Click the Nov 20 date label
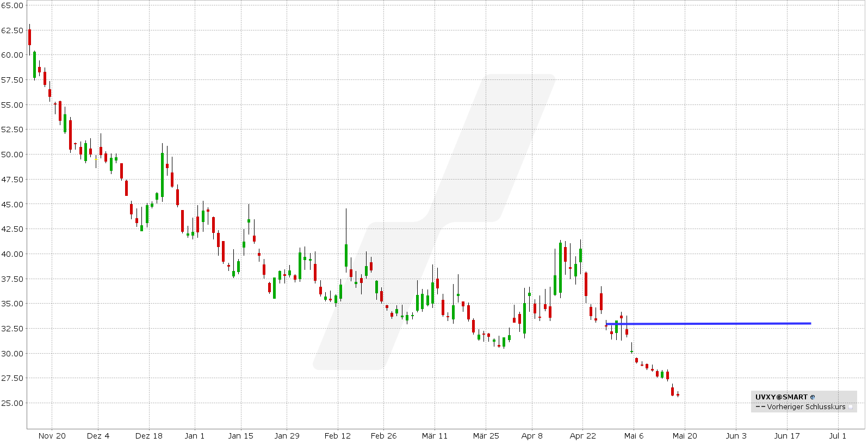Viewport: 868px width, 444px height. (x=52, y=436)
